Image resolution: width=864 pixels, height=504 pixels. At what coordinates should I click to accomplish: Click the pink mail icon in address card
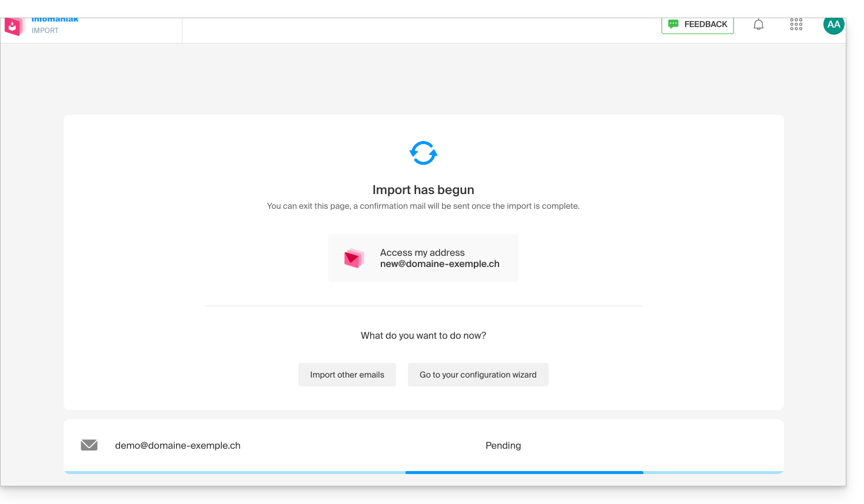click(354, 258)
